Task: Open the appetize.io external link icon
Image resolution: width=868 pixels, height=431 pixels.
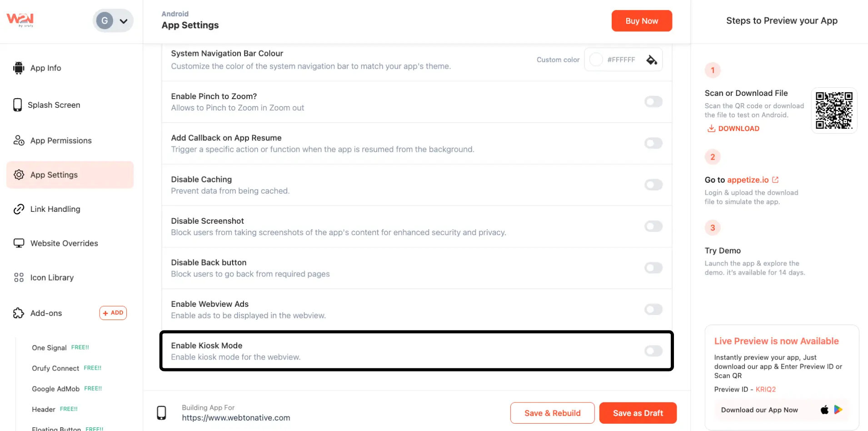Action: coord(775,180)
